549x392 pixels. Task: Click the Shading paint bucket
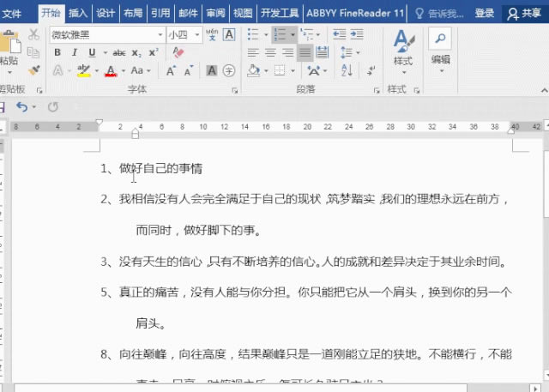(x=254, y=70)
